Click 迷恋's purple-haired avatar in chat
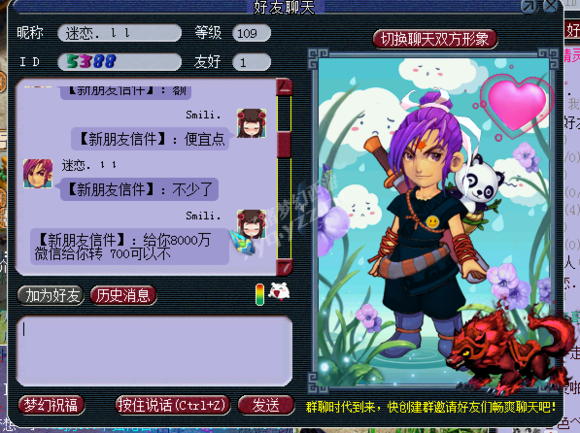The width and height of the screenshot is (580, 433). [x=38, y=173]
